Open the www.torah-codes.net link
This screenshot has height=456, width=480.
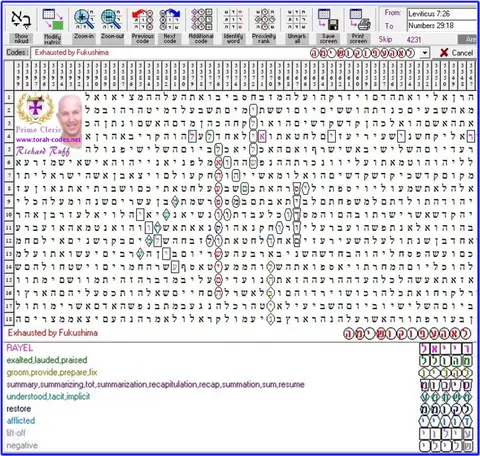coord(48,140)
